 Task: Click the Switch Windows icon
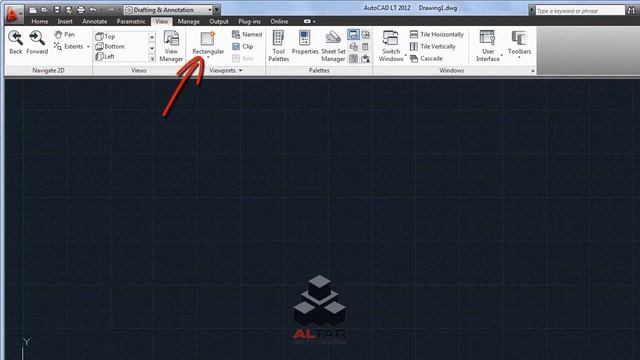(391, 39)
